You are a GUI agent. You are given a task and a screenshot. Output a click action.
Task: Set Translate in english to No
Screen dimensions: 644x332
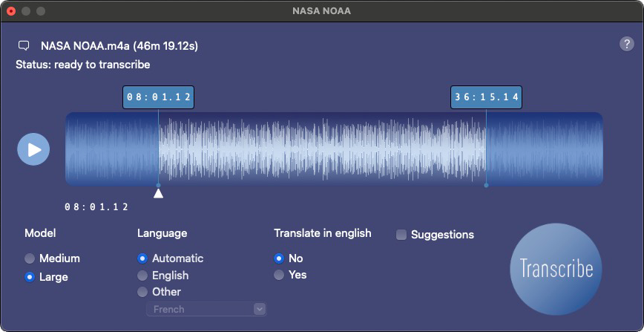tap(279, 258)
